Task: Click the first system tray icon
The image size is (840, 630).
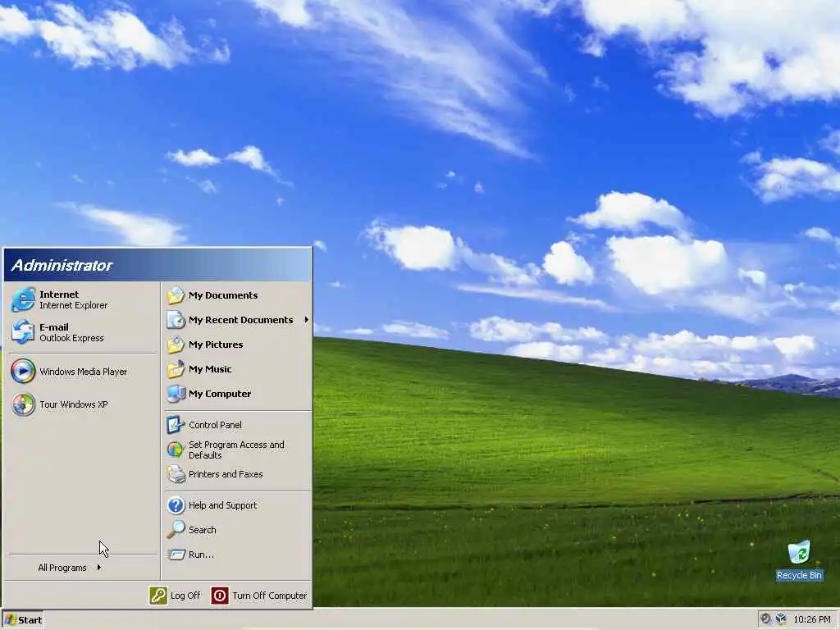Action: click(x=765, y=619)
